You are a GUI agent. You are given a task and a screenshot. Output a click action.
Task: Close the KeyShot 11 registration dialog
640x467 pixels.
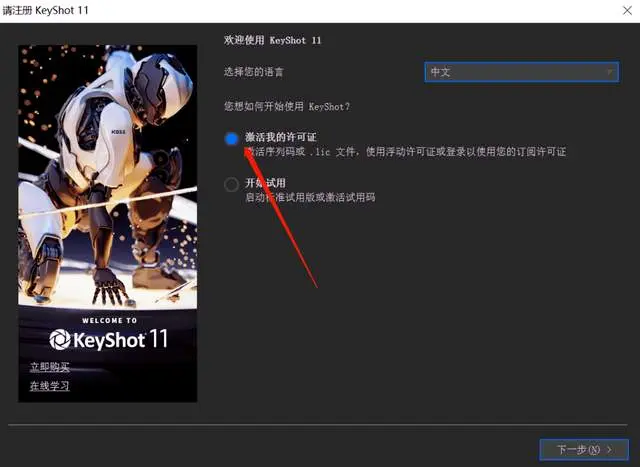(627, 10)
